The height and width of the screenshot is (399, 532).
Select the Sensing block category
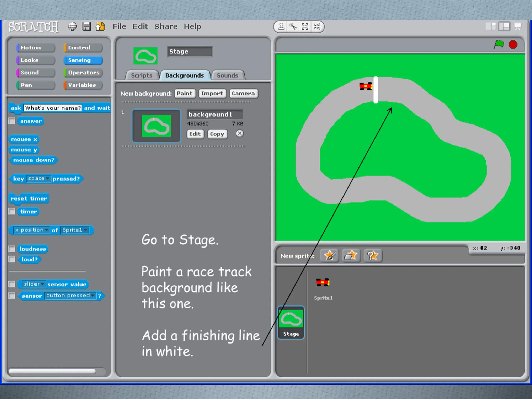coord(83,60)
